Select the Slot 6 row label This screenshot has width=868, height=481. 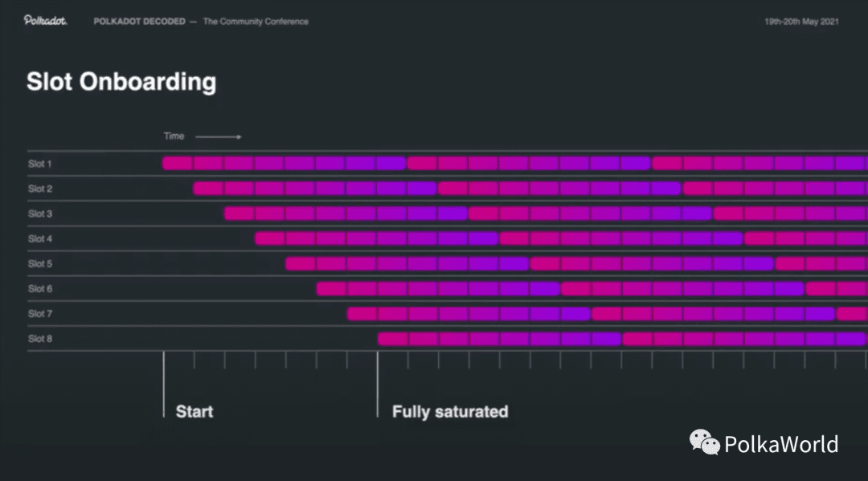[x=40, y=288]
